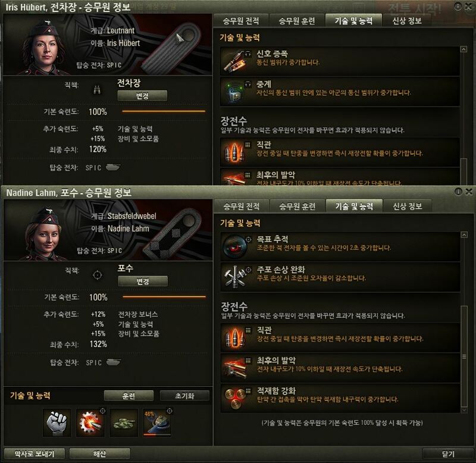Select the gear explosion skill icon
Screen dimensions: 476x463
click(90, 423)
